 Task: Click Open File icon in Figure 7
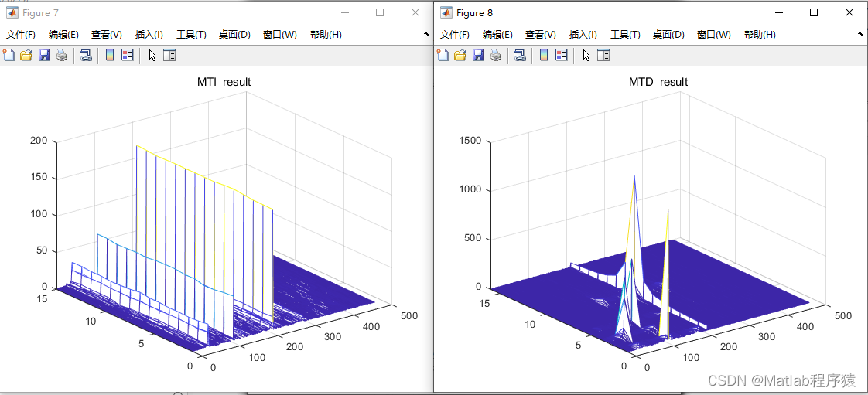pyautogui.click(x=26, y=55)
